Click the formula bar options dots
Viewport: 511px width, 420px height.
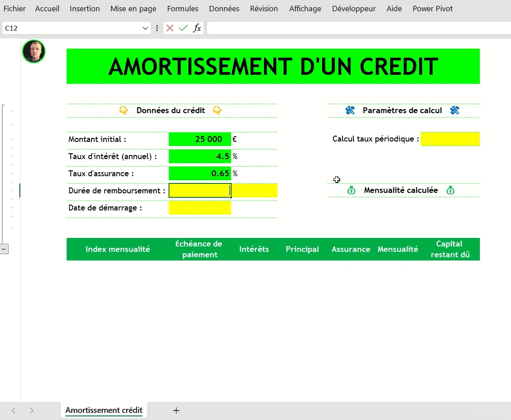[x=157, y=28]
